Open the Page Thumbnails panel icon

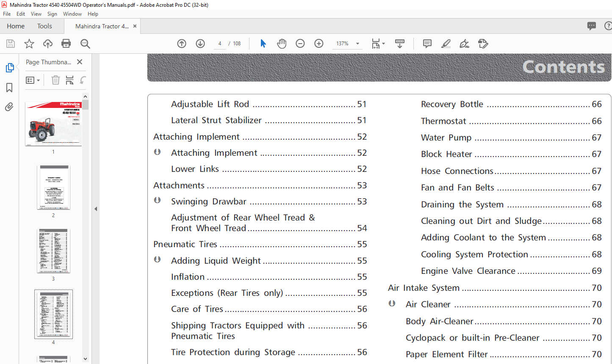[9, 68]
